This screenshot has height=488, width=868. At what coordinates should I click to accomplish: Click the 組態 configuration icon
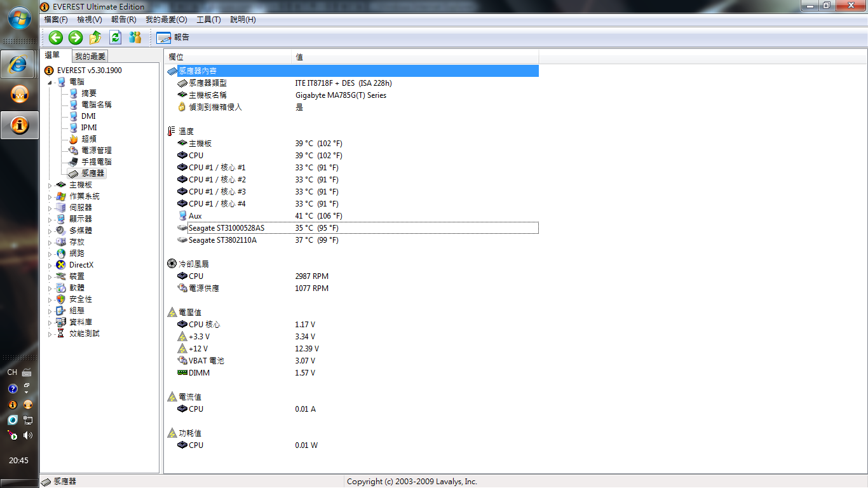pyautogui.click(x=61, y=311)
